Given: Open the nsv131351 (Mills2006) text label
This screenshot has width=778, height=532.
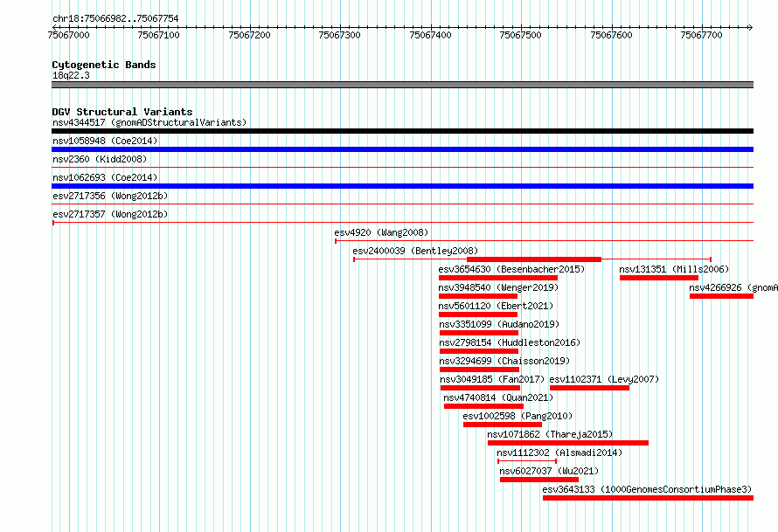Looking at the screenshot, I should (674, 269).
